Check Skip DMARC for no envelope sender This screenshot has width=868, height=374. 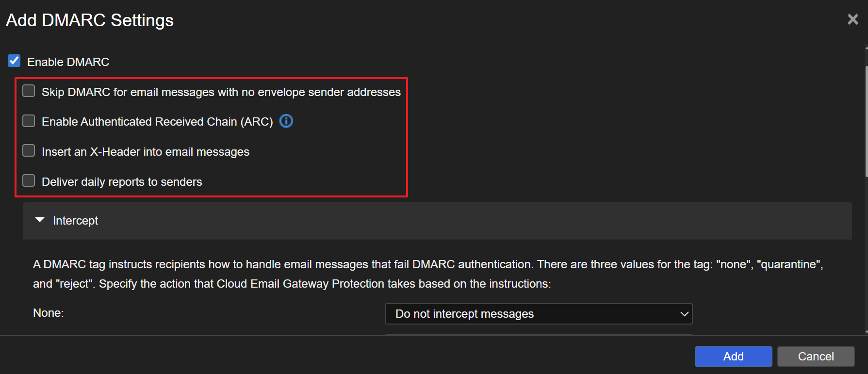pos(29,91)
